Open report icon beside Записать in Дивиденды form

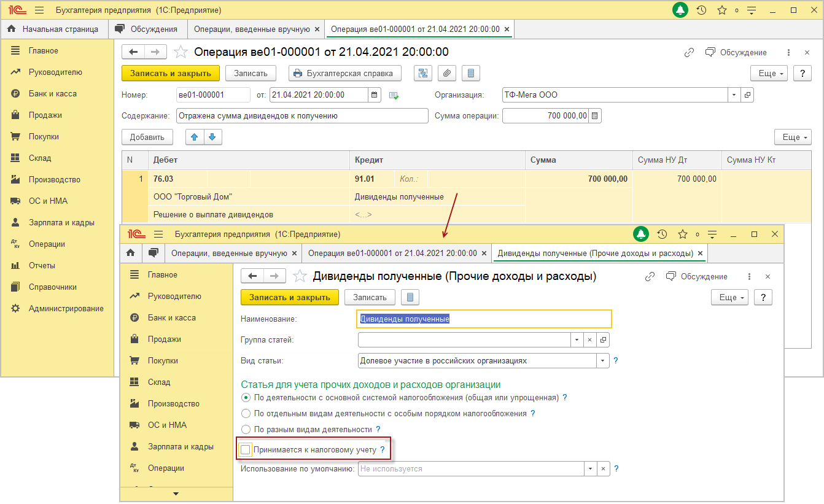point(410,297)
